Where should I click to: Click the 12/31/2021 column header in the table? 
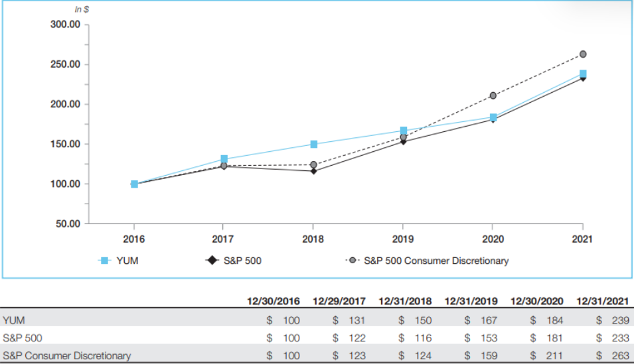click(603, 301)
